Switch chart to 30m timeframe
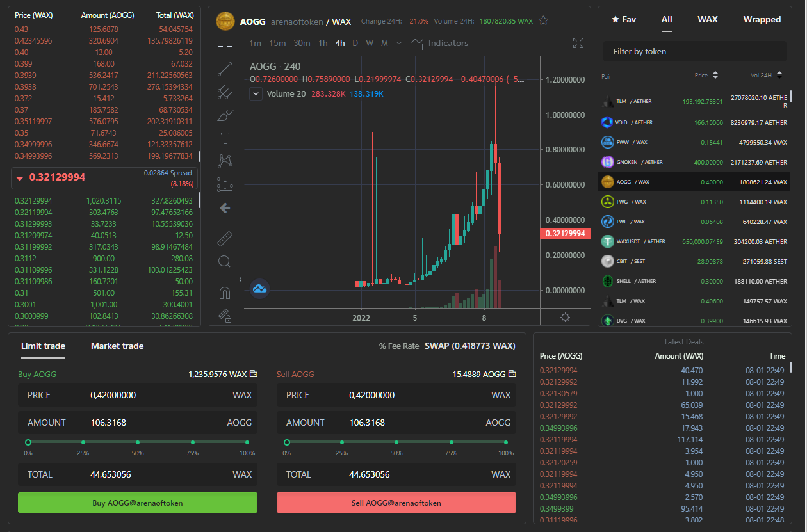807x532 pixels. tap(302, 43)
